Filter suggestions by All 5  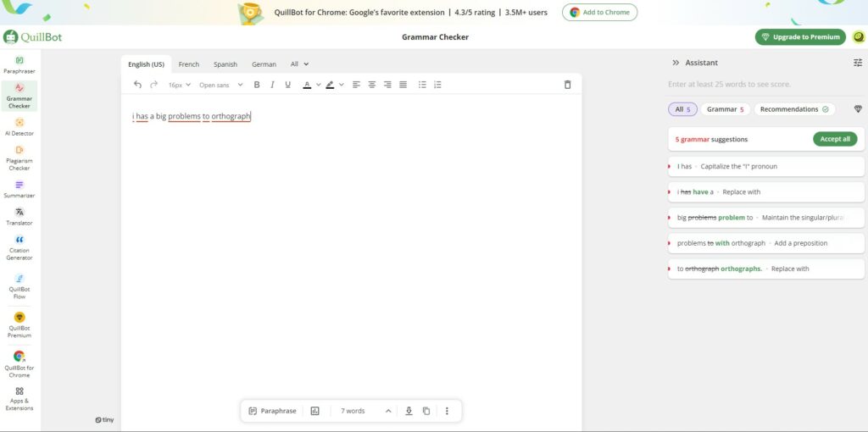click(x=683, y=109)
